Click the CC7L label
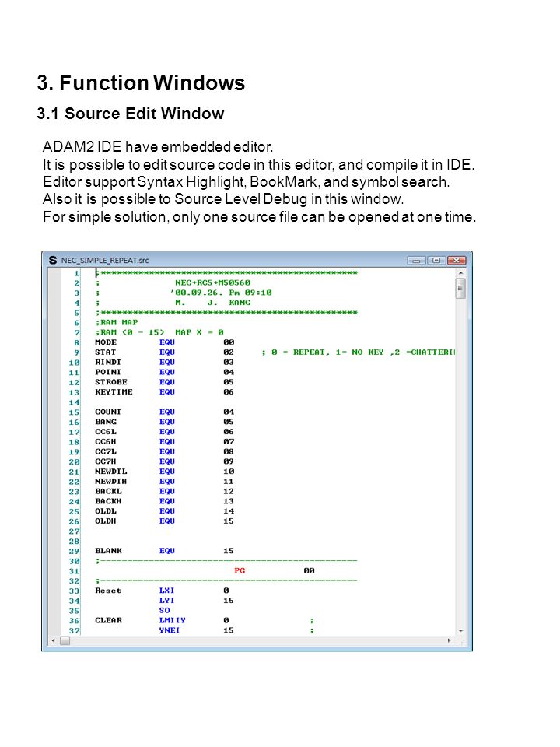 point(106,451)
